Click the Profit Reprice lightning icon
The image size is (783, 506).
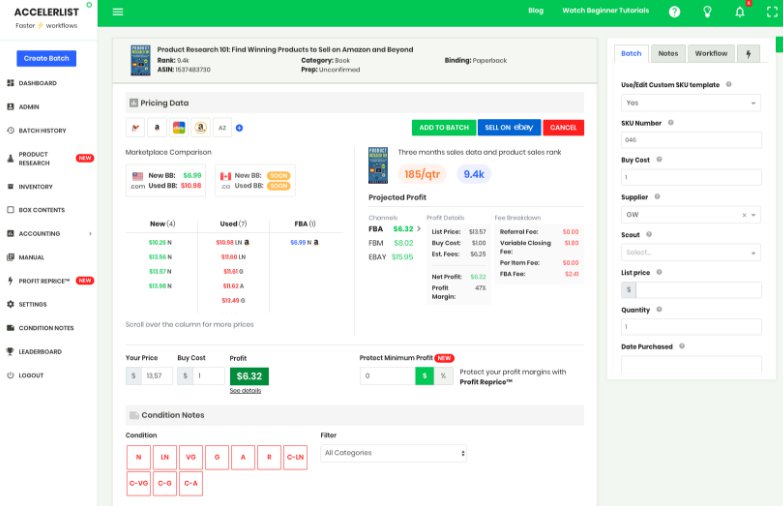(10, 281)
